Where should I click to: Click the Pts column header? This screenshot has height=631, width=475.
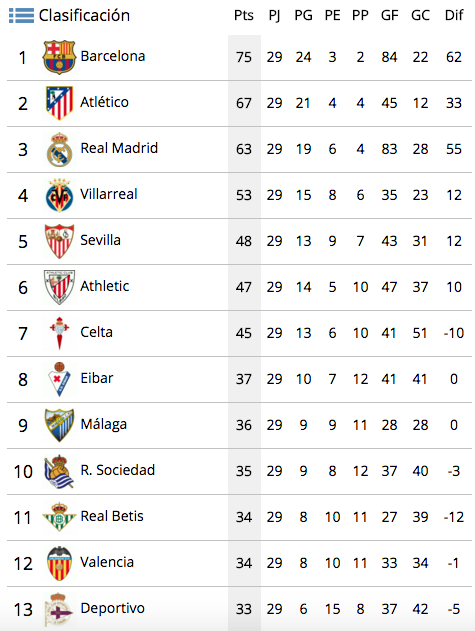click(244, 15)
